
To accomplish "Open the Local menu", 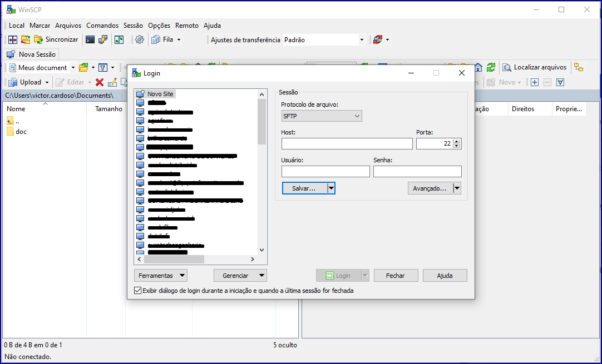I will click(x=17, y=26).
